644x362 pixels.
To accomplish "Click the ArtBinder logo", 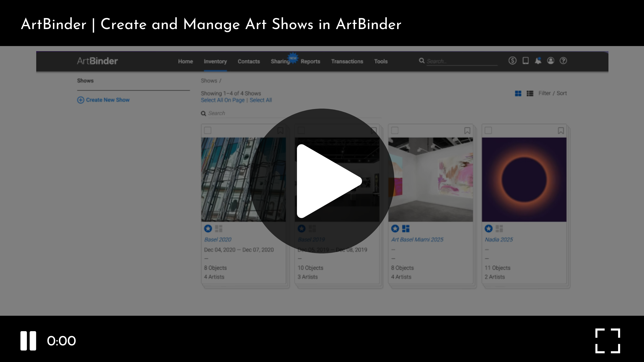I will [97, 61].
